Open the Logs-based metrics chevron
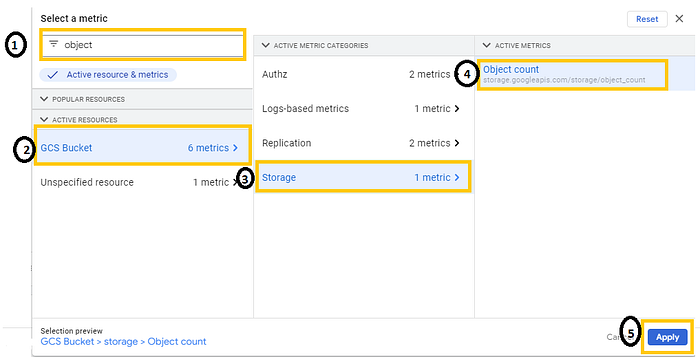 [x=456, y=109]
